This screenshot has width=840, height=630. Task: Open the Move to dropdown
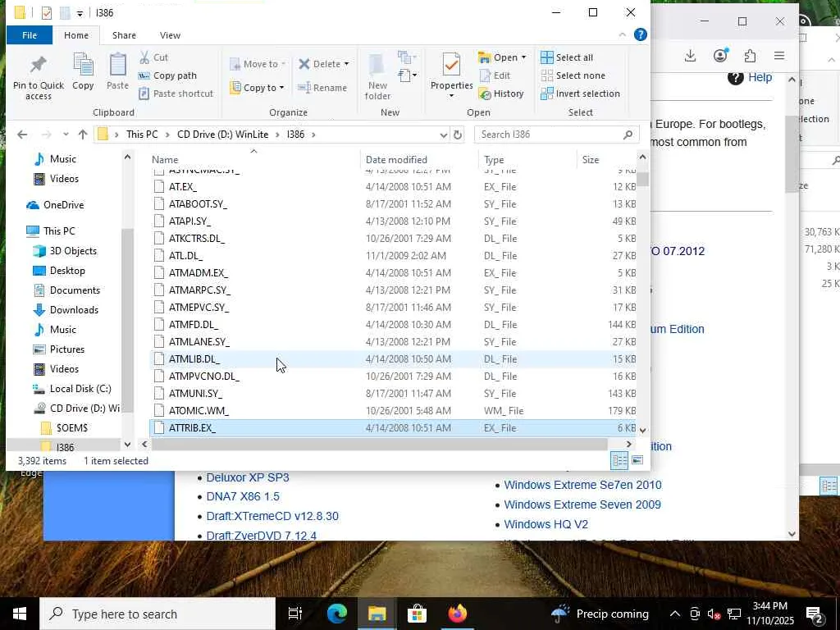coord(258,64)
